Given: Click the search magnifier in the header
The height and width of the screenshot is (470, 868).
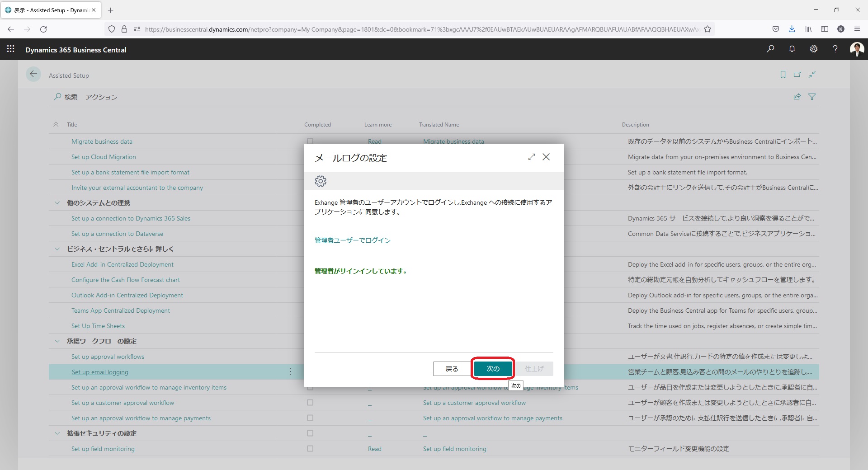Looking at the screenshot, I should (770, 49).
